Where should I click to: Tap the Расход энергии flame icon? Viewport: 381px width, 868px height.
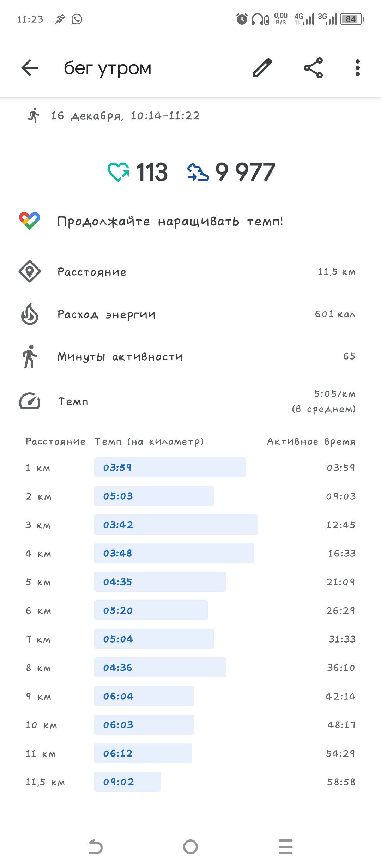click(30, 314)
